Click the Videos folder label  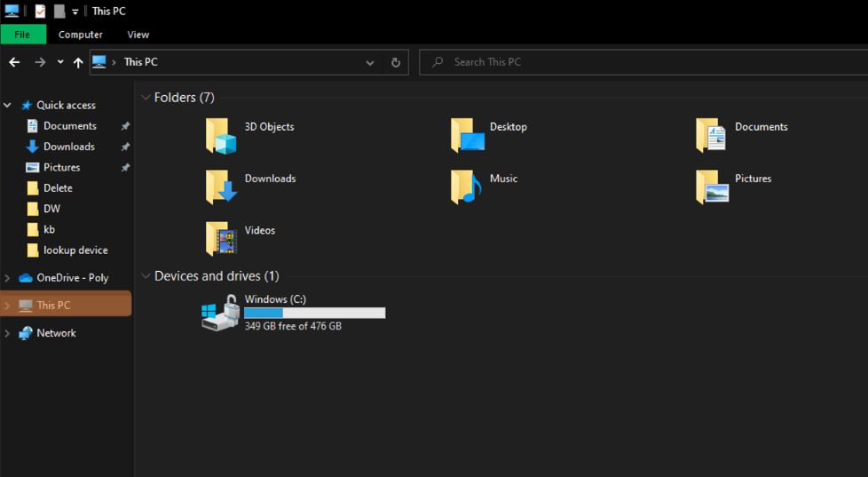click(x=260, y=230)
